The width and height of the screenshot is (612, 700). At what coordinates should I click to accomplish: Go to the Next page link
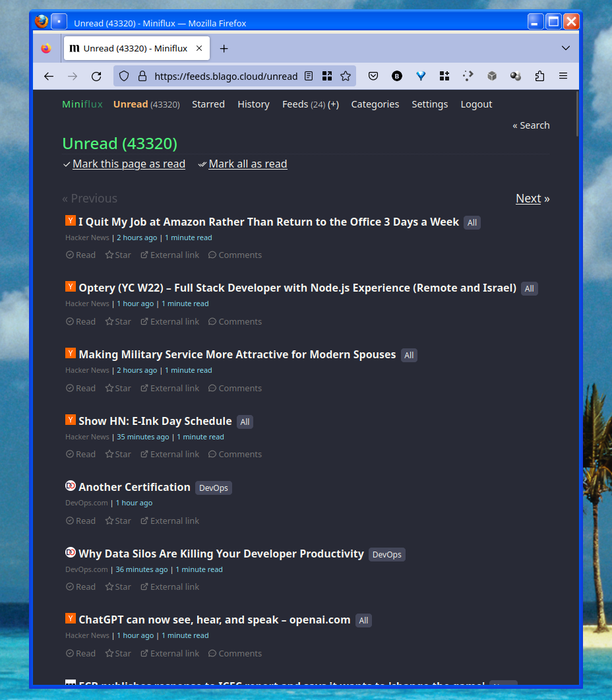click(528, 198)
